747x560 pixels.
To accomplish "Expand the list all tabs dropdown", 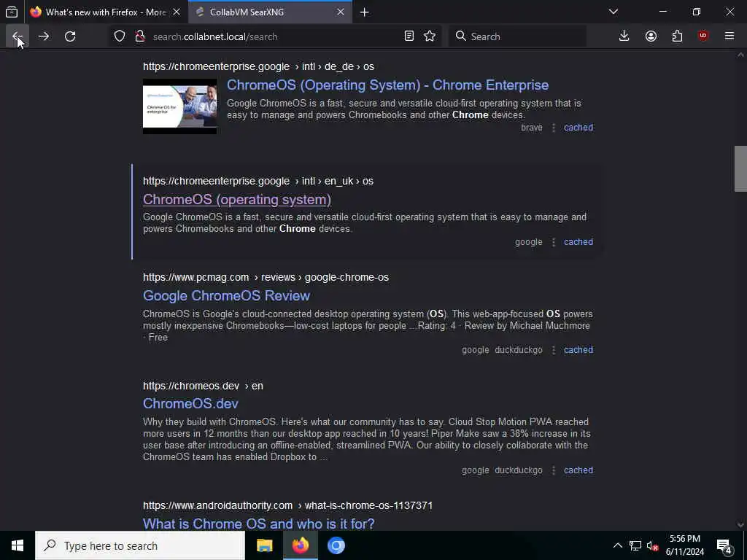I will [x=614, y=12].
